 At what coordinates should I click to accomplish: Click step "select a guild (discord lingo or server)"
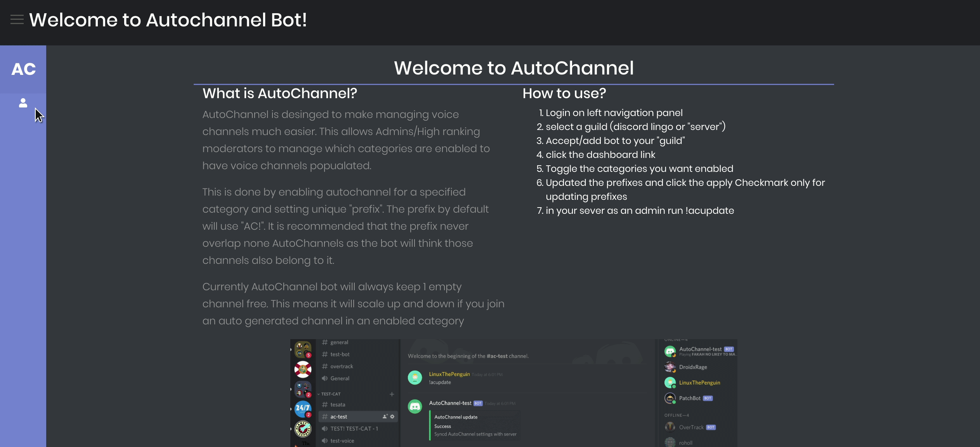click(x=636, y=126)
